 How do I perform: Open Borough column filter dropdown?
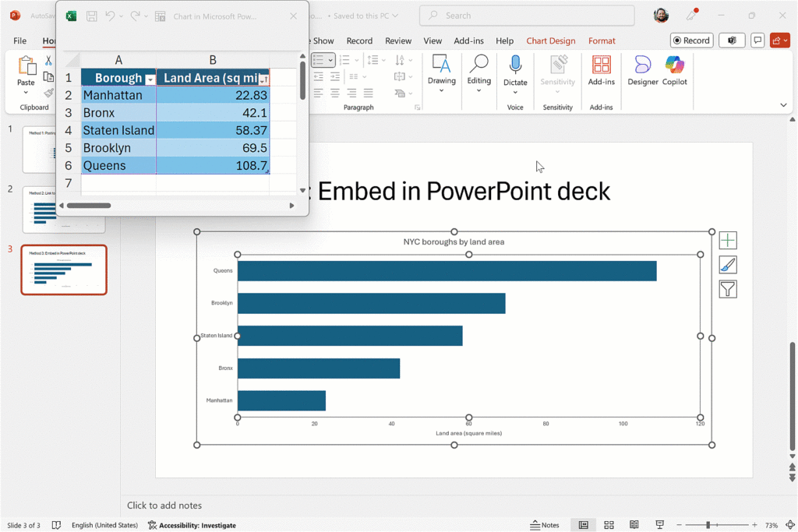pos(150,79)
